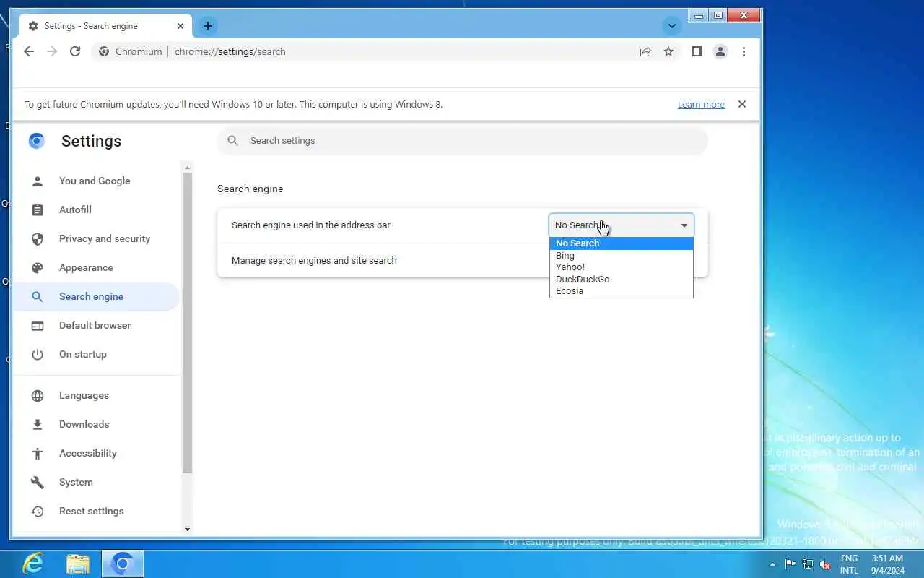924x578 pixels.
Task: Open You and Google settings
Action: pyautogui.click(x=95, y=181)
